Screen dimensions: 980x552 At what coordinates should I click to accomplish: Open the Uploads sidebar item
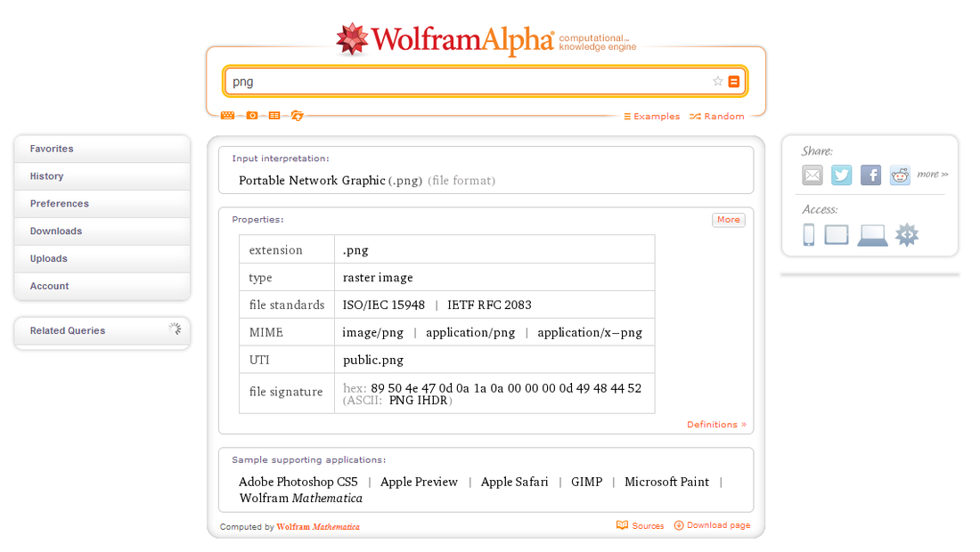tap(102, 258)
